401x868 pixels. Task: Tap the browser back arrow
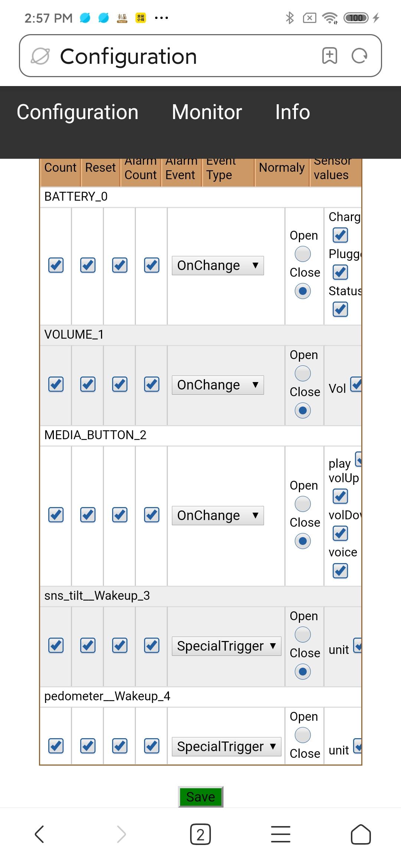click(x=39, y=834)
